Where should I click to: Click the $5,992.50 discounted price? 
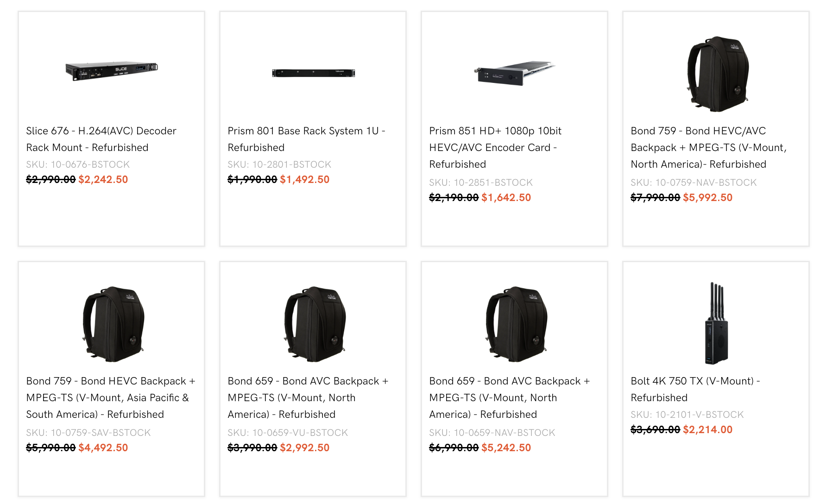707,198
